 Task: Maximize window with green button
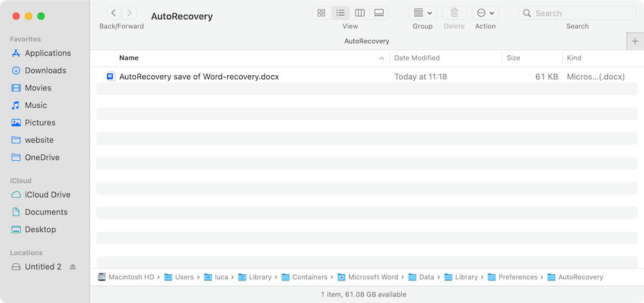tap(41, 16)
